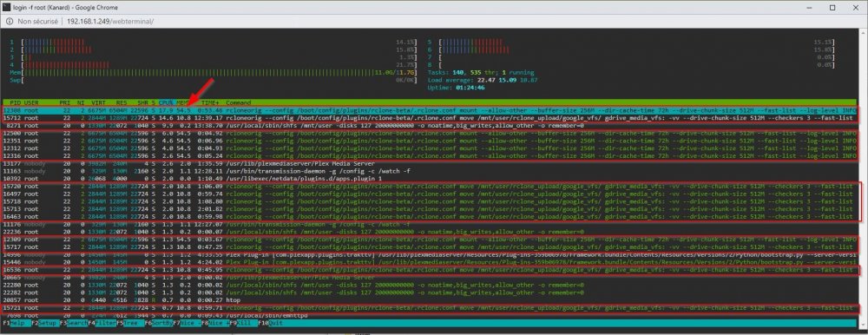The height and width of the screenshot is (335, 868).
Task: Sort by the PID column header
Action: click(15, 103)
